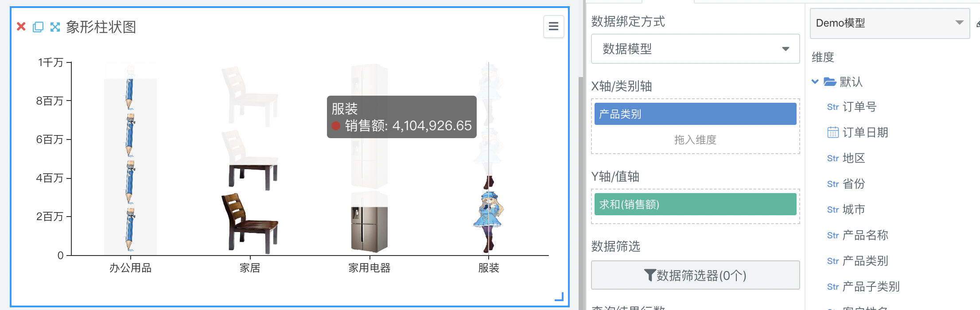Click the vertical scrollbar beside the chart

click(x=581, y=194)
